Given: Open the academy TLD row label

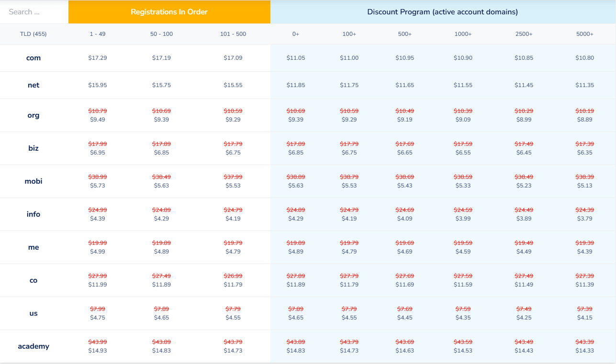Looking at the screenshot, I should tap(34, 346).
